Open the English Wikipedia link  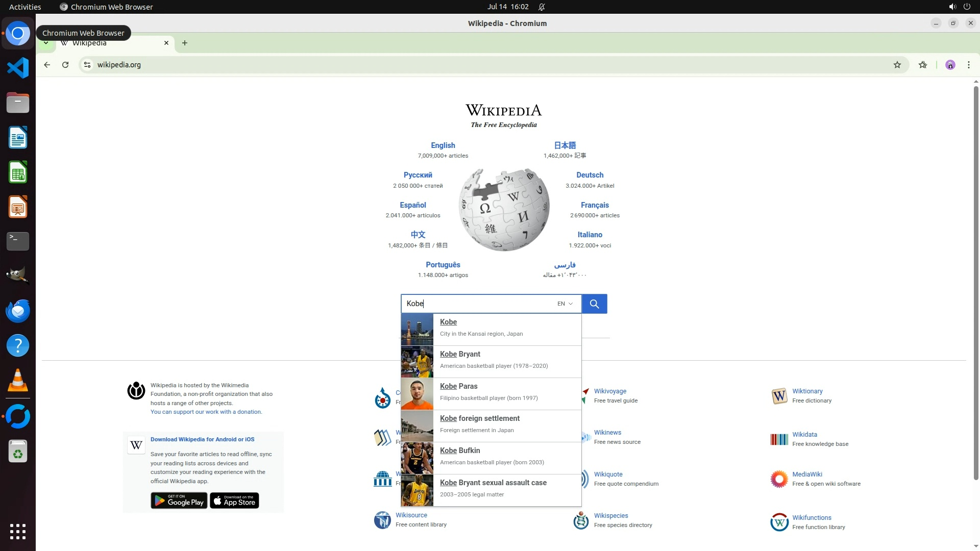[443, 145]
